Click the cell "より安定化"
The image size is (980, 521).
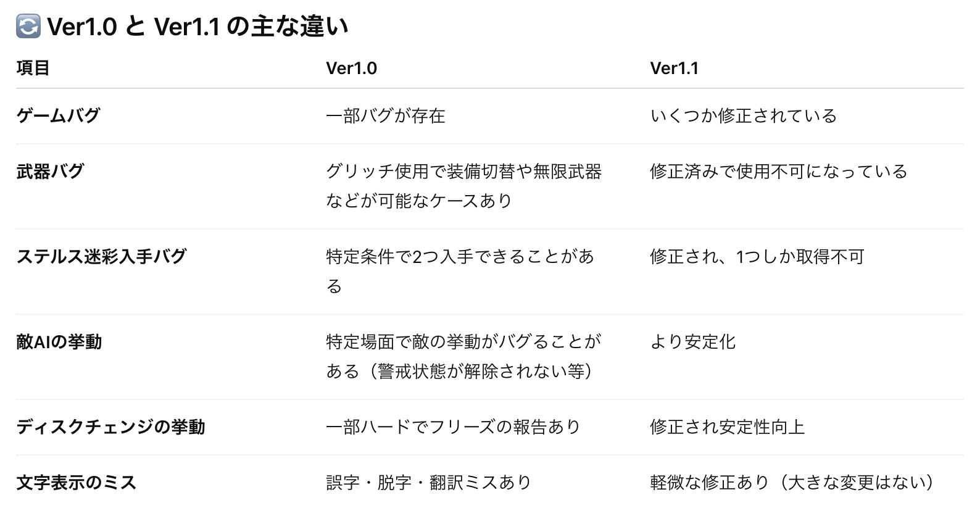pyautogui.click(x=692, y=341)
